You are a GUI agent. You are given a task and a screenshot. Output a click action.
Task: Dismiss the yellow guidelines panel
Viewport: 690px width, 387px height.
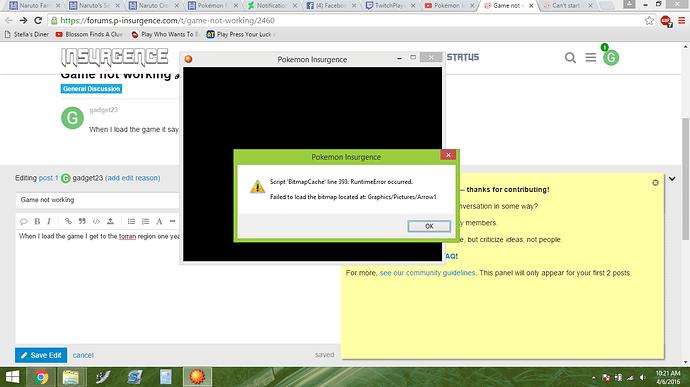pos(655,183)
